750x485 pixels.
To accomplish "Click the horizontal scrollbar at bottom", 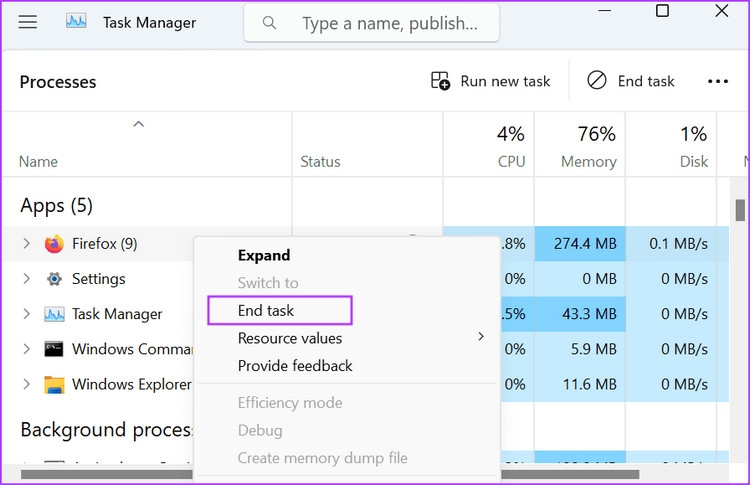I will (x=330, y=474).
